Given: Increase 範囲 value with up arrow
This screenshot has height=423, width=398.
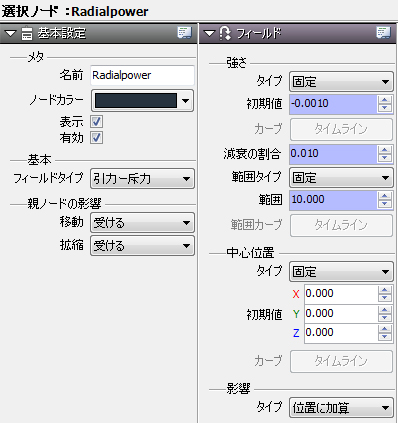Looking at the screenshot, I should click(x=385, y=196).
